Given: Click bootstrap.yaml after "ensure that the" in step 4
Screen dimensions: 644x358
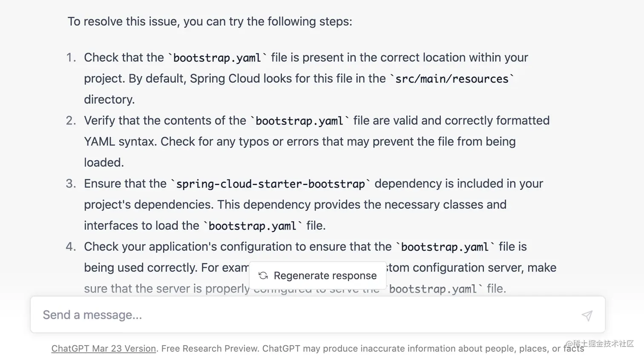Looking at the screenshot, I should [x=445, y=247].
